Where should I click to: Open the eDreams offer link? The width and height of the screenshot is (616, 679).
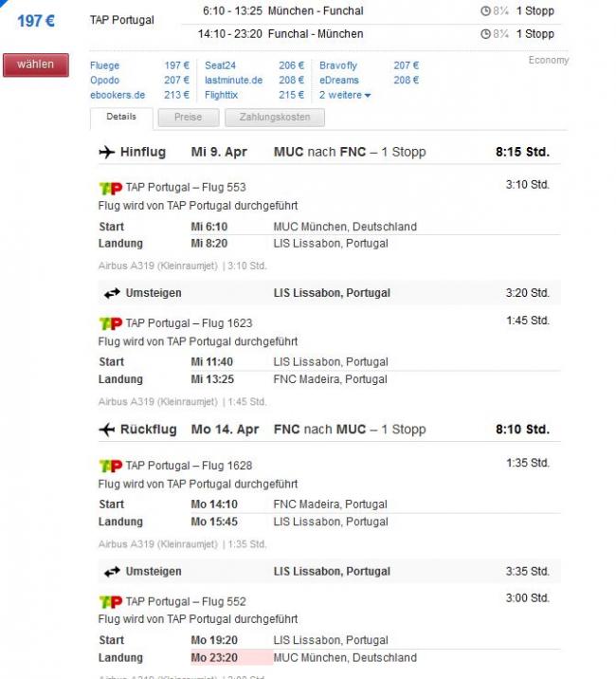(x=339, y=81)
